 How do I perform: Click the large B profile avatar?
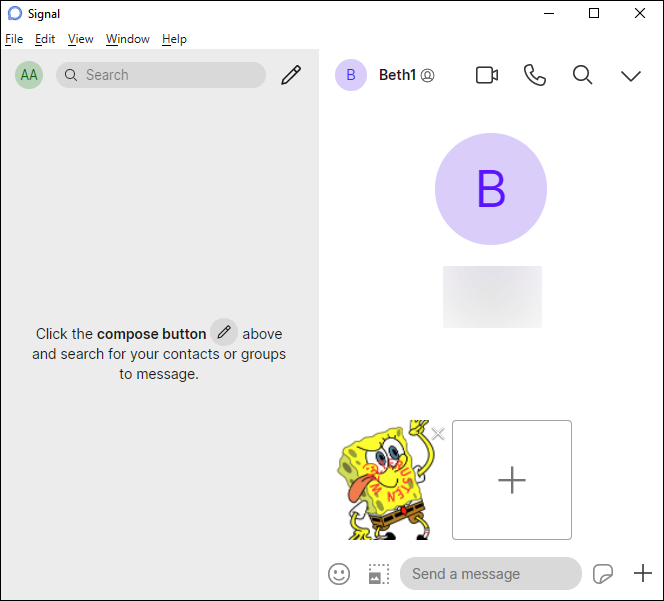[491, 189]
